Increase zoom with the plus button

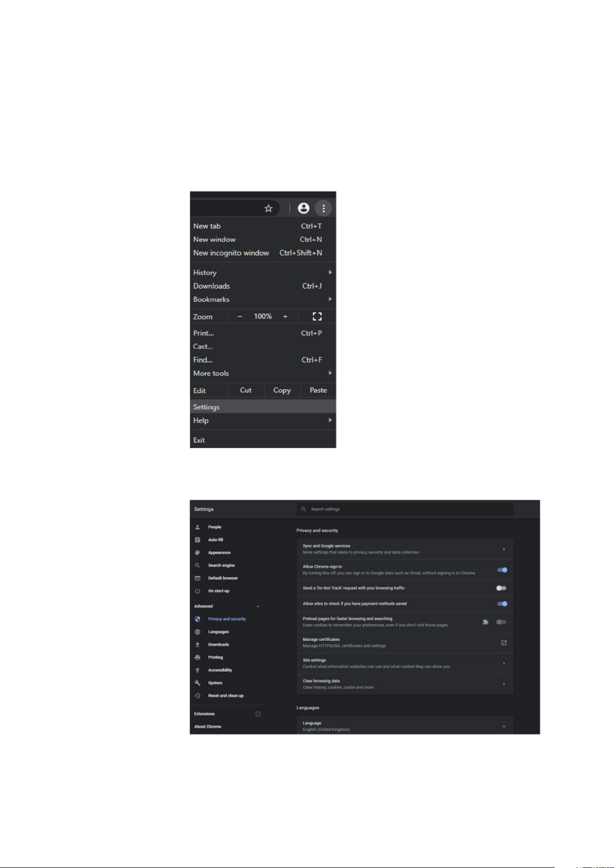coord(285,316)
